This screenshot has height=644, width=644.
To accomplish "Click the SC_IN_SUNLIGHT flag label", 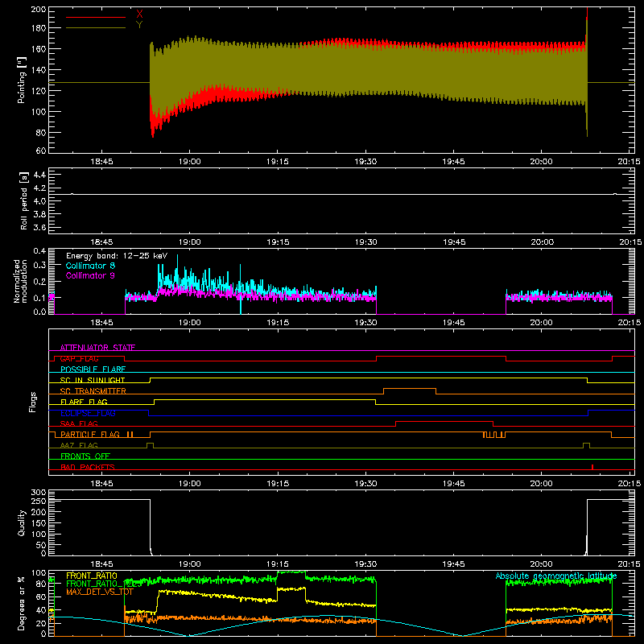I will coord(93,380).
